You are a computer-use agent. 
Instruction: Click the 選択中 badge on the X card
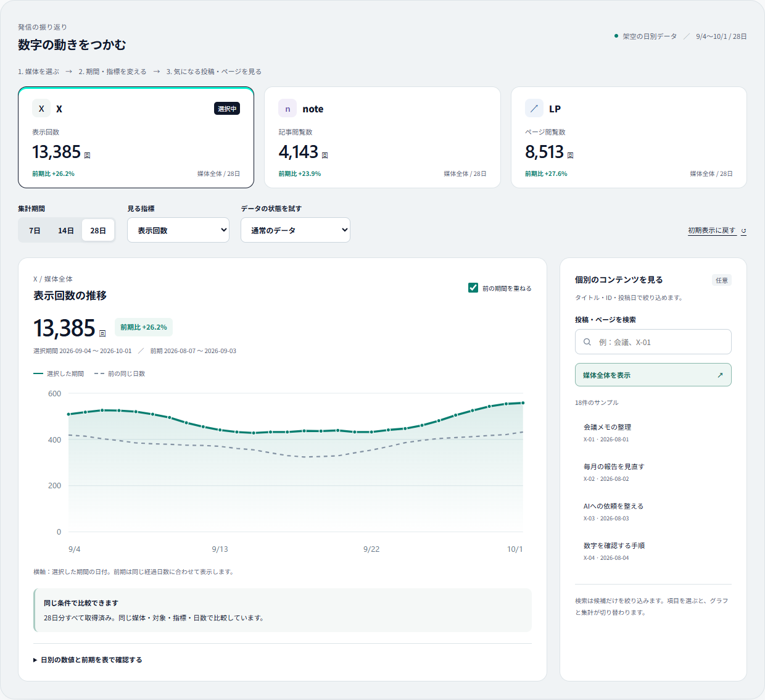(x=227, y=109)
